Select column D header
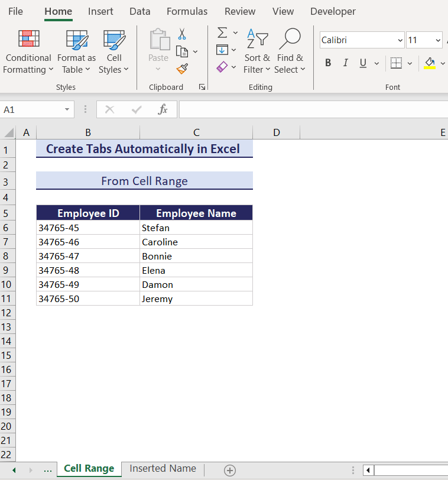 tap(277, 132)
